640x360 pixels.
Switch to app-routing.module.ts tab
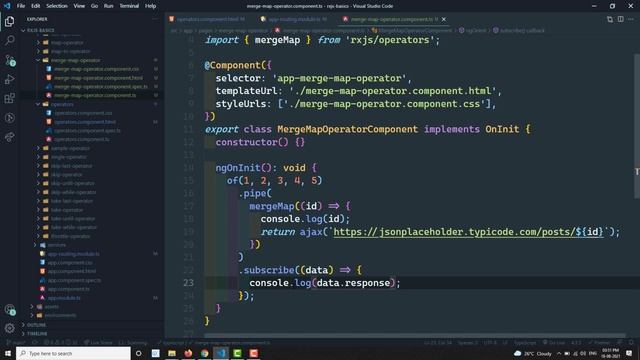tap(294, 19)
